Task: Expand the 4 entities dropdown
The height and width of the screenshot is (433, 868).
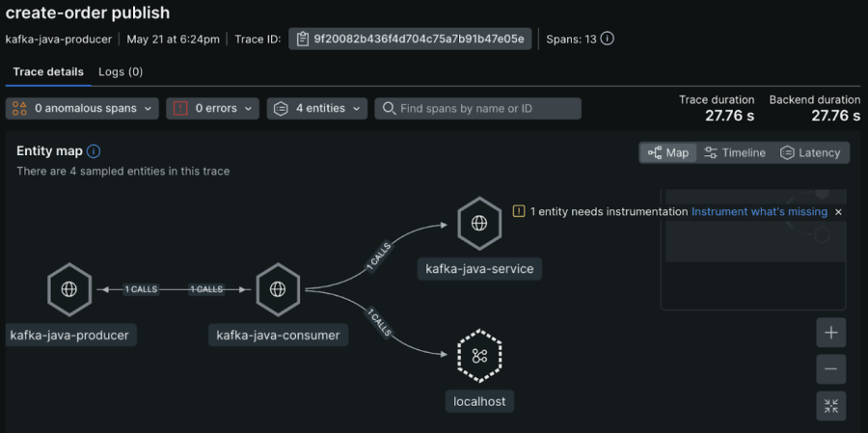Action: [x=317, y=109]
